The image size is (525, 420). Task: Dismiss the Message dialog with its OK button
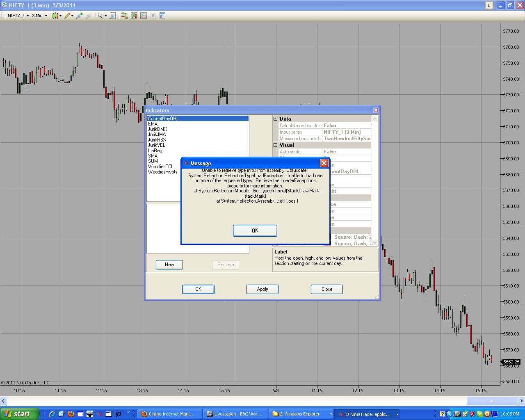pos(255,231)
